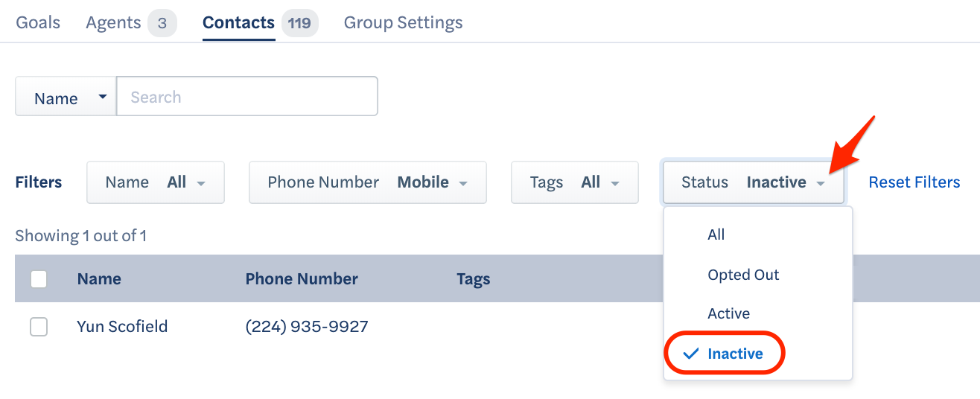The image size is (980, 399).
Task: Expand the Phone Number Mobile filter
Action: [368, 182]
